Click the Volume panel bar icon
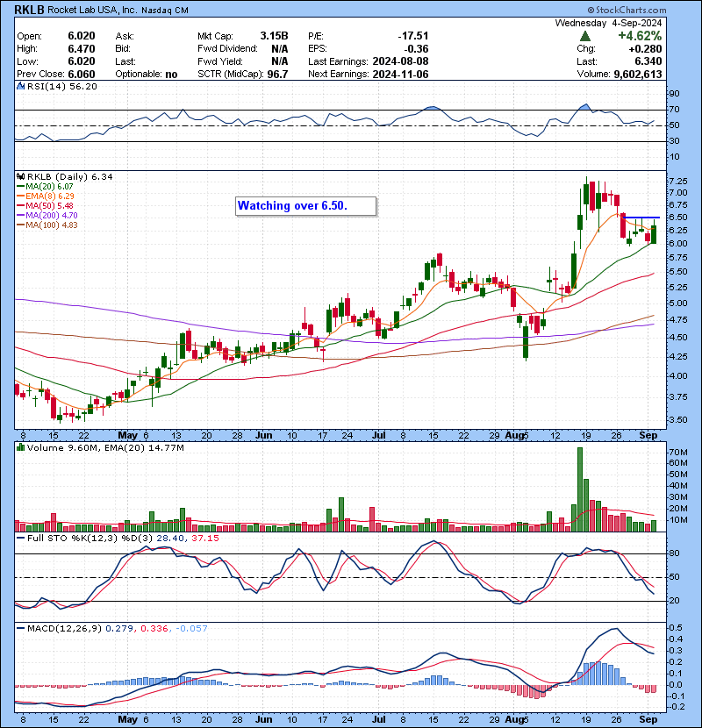This screenshot has width=702, height=728. tap(20, 447)
